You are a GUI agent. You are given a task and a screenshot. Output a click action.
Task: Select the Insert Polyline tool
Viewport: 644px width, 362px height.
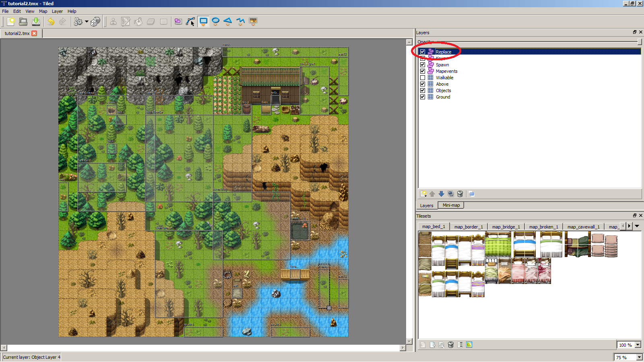(x=241, y=21)
